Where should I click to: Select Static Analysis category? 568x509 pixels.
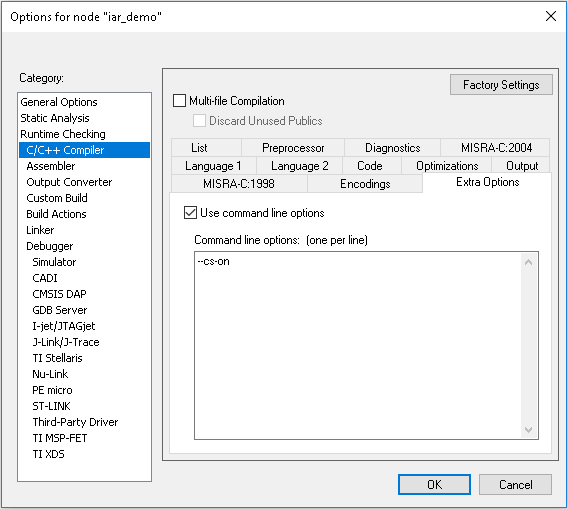pos(84,118)
